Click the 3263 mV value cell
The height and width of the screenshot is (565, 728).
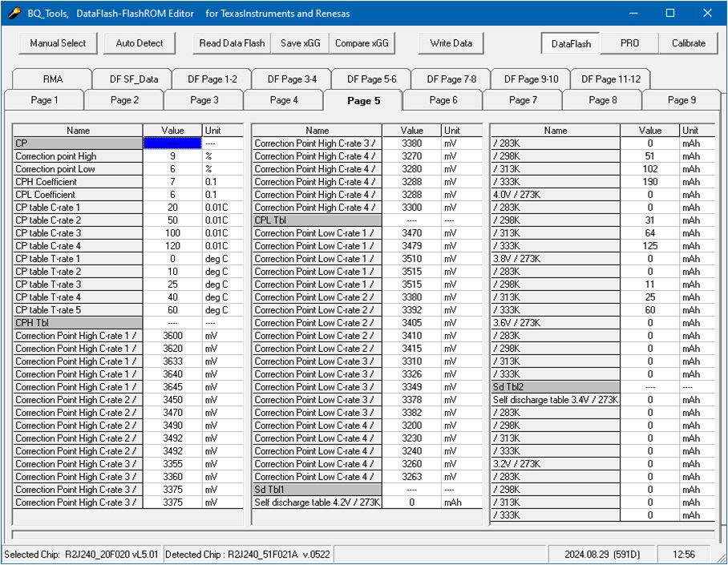(412, 476)
